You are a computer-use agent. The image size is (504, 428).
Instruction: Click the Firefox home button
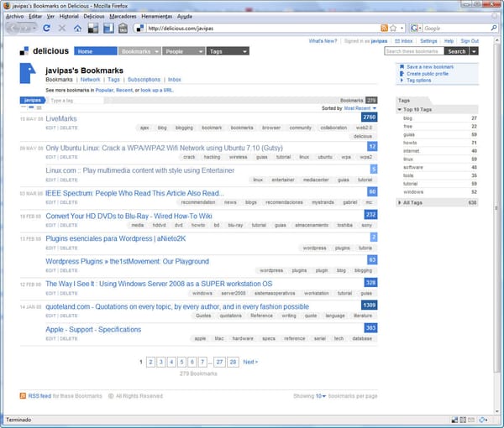78,28
